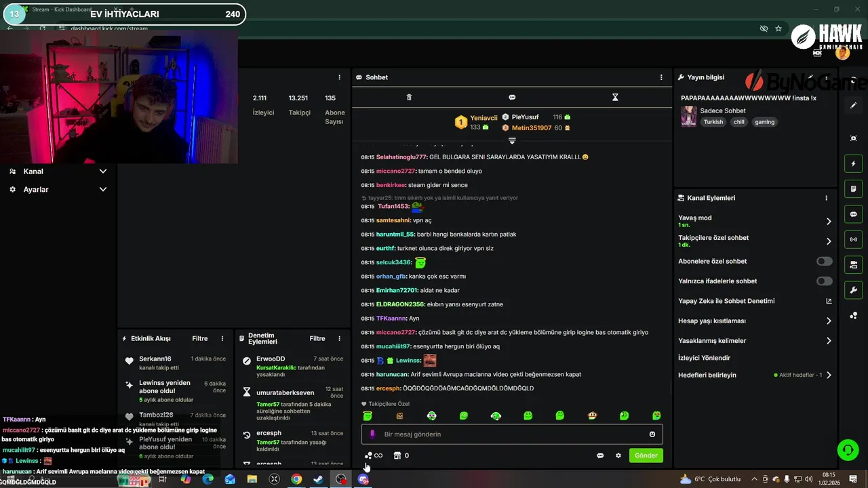The width and height of the screenshot is (868, 488).
Task: Click inside the Bir mesaj gönderin field
Action: [512, 434]
